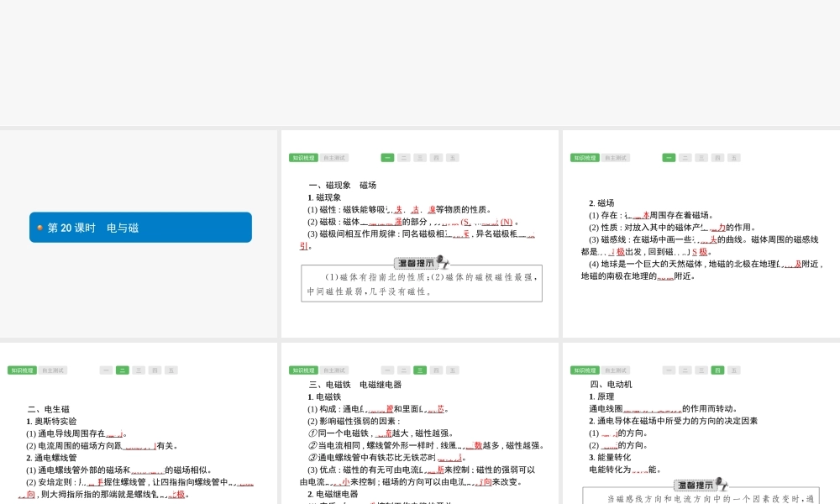Switch to 自主测试 tab on the 磁现象 slide
840x504 pixels.
point(334,158)
